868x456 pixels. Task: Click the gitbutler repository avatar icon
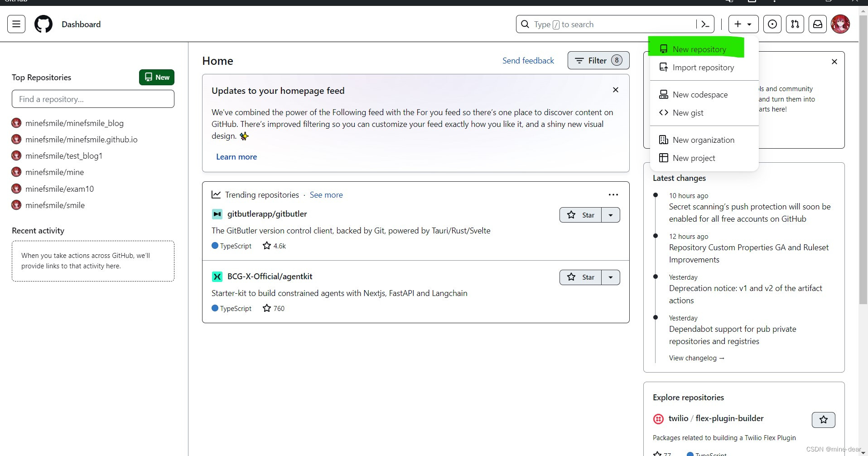pos(217,214)
